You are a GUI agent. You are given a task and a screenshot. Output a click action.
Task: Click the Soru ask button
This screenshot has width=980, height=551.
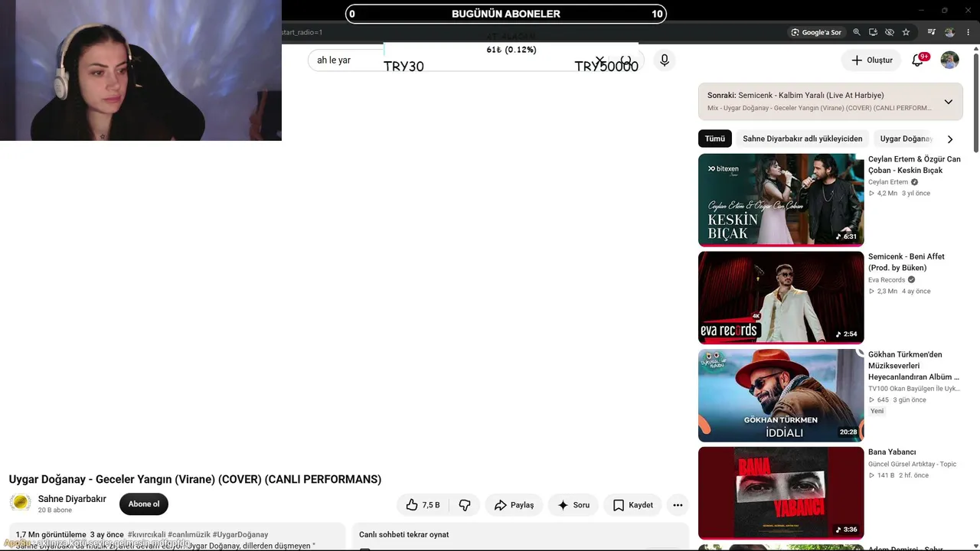573,505
